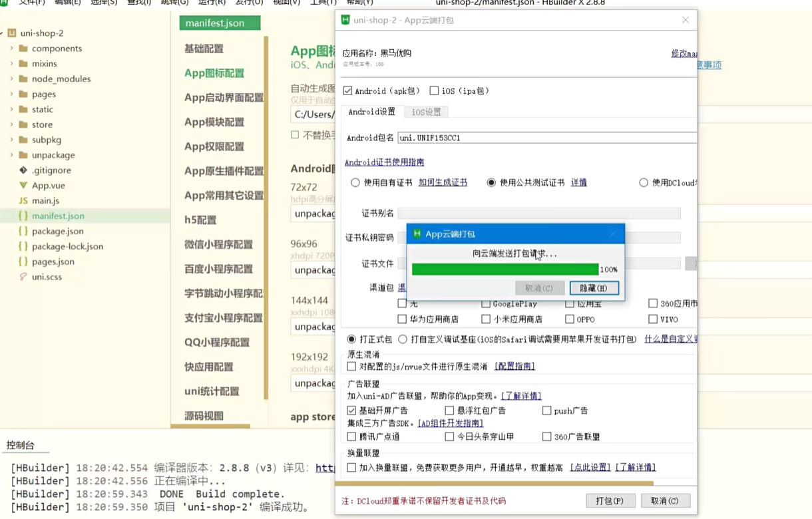Expand the store folder chevron
812x519 pixels.
pos(11,125)
